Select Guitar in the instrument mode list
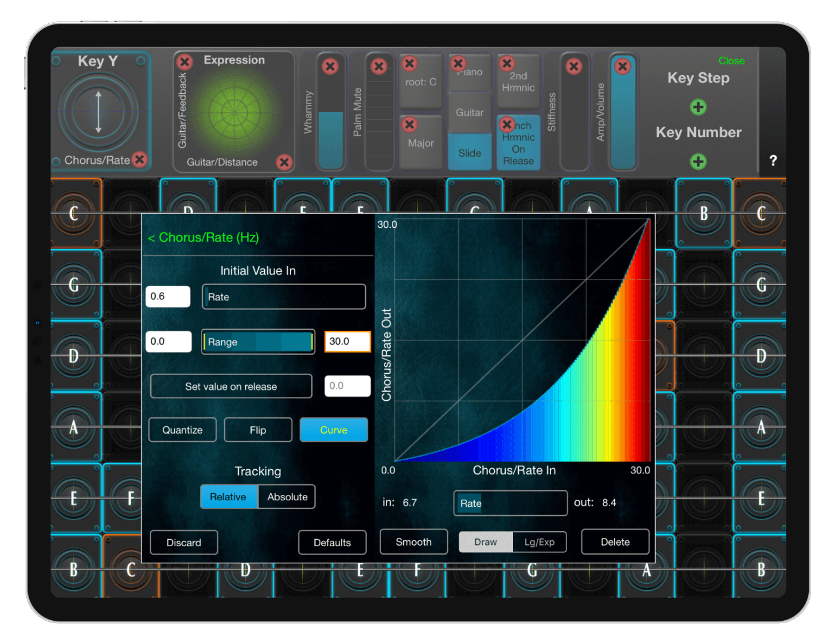 (469, 113)
